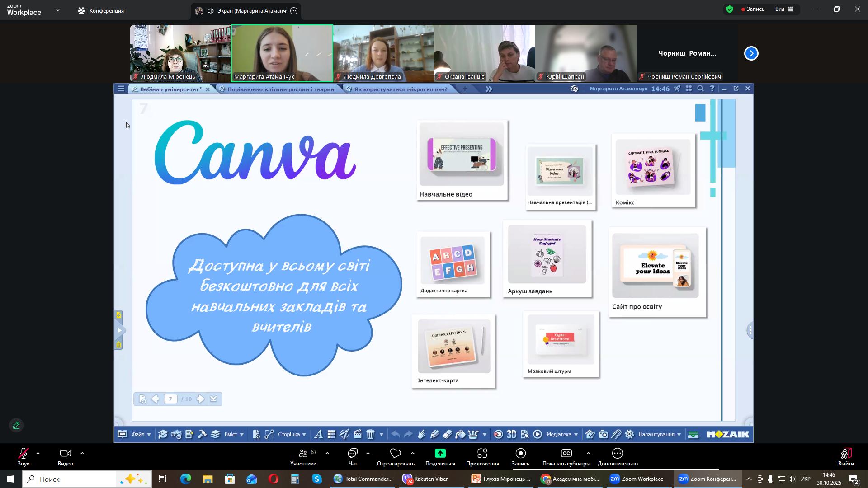Image resolution: width=868 pixels, height=488 pixels.
Task: Select the text tool in Mozaik toolbar
Action: click(x=318, y=435)
